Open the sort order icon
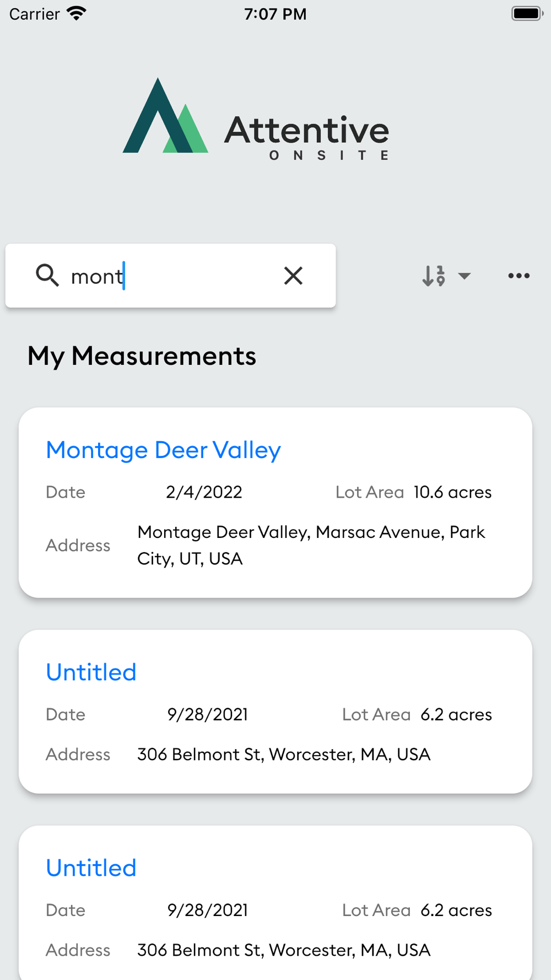 tap(434, 276)
